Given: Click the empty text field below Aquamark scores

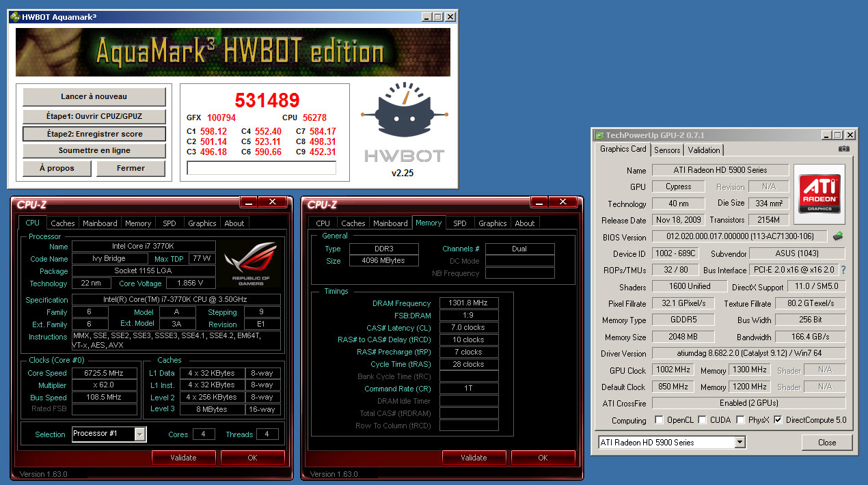Looking at the screenshot, I should click(x=261, y=168).
